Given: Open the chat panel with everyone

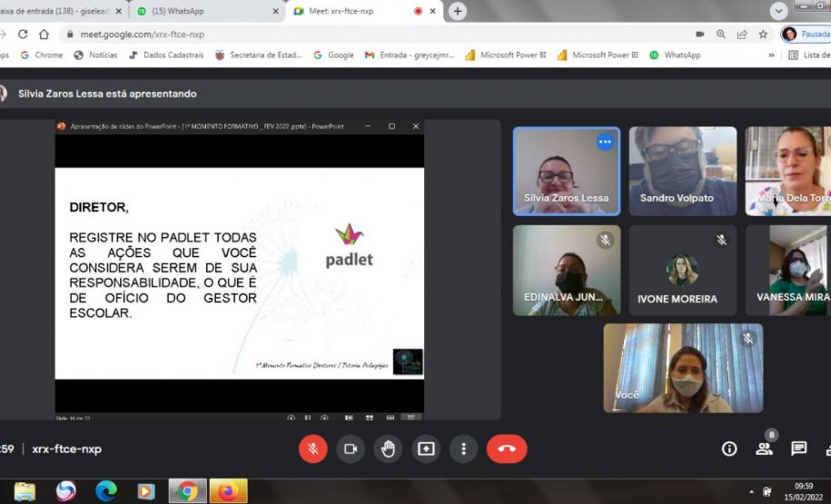Looking at the screenshot, I should tap(798, 449).
